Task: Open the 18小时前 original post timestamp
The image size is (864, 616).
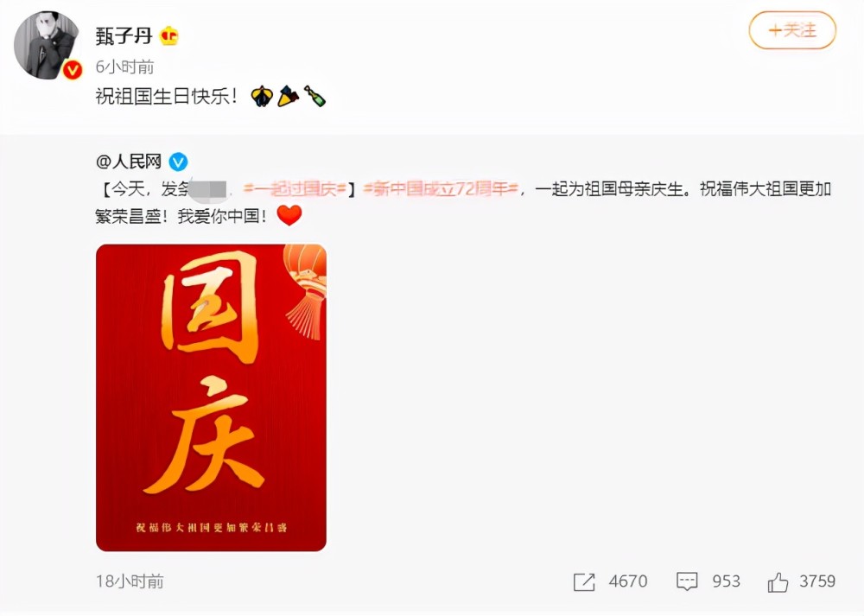Action: 130,581
